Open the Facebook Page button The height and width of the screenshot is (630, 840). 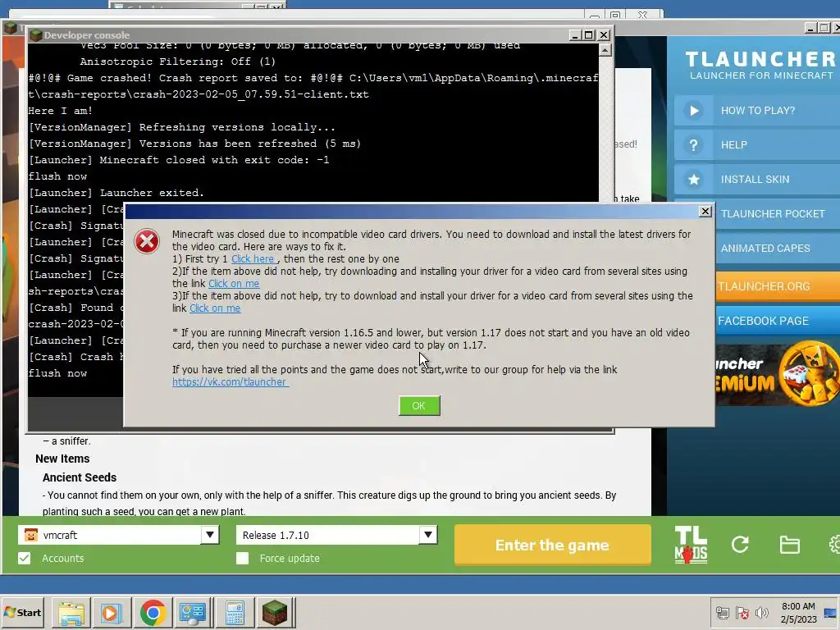(x=778, y=321)
